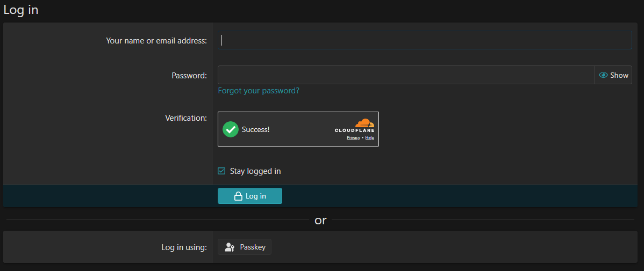Click the 'Success!' verification text

(255, 129)
